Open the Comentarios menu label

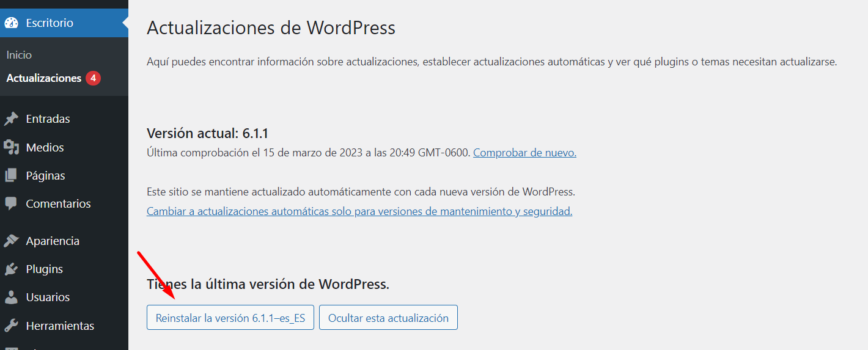coord(58,203)
